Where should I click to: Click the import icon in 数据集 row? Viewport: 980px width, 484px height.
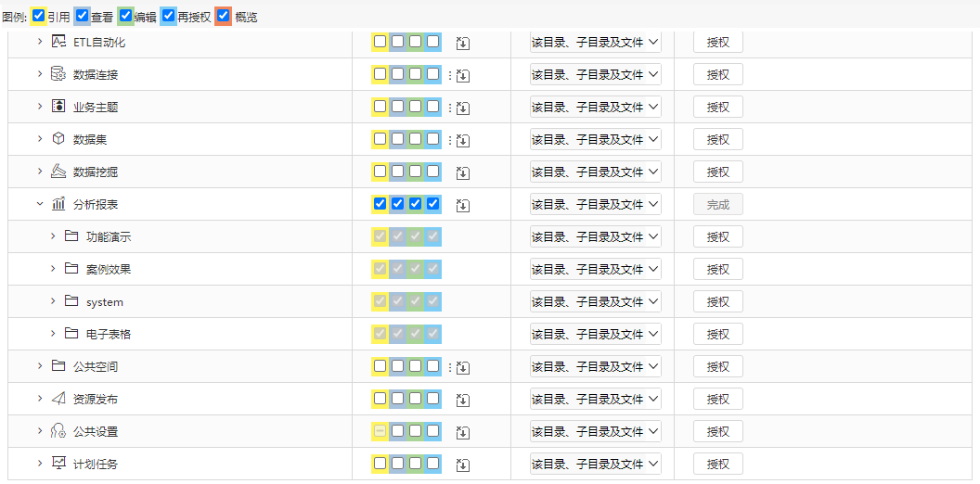click(x=462, y=141)
